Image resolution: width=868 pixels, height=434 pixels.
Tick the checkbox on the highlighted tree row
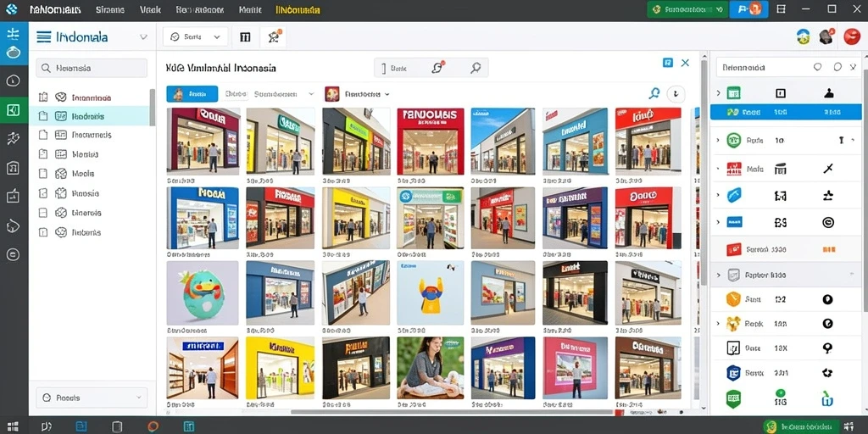[x=43, y=116]
